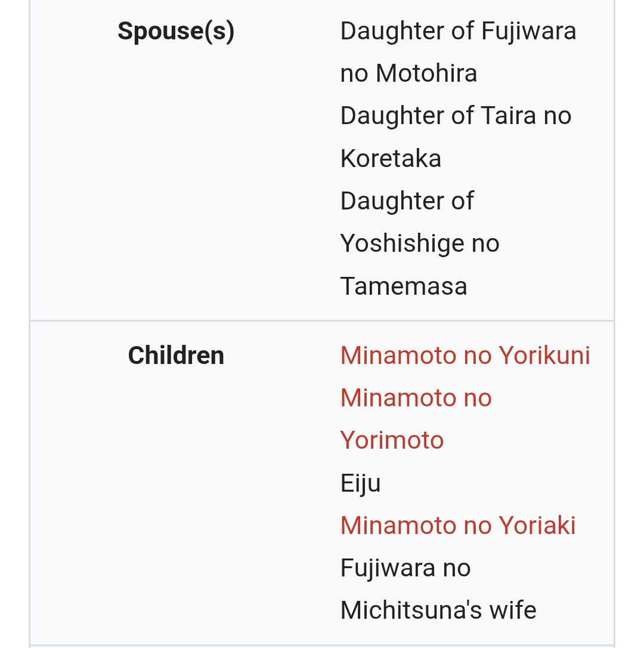Click the Spouse(s) row label
Screen dimensions: 644x648
click(x=176, y=32)
